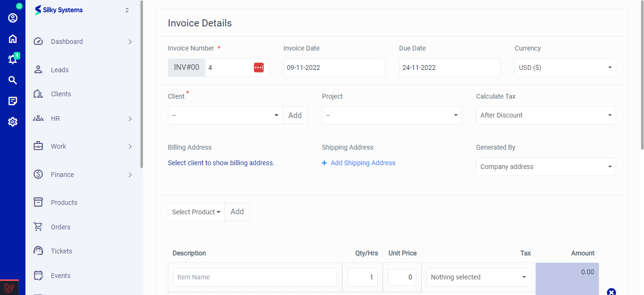This screenshot has width=644, height=295.
Task: Open settings using the gear icon
Action: point(12,121)
